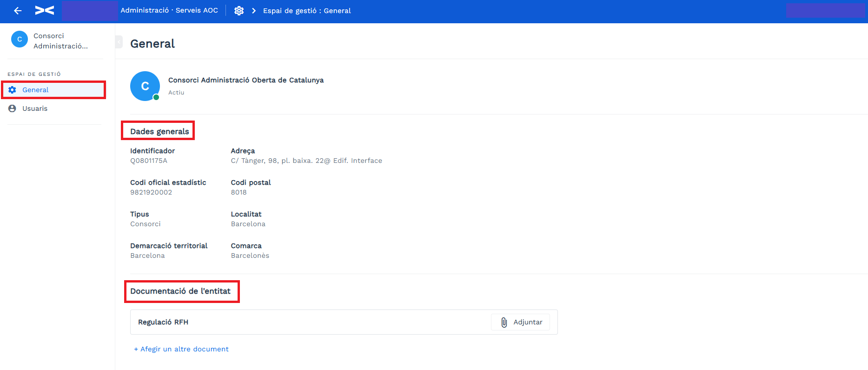
Task: Collapse the sidebar with the edge handle
Action: 119,42
